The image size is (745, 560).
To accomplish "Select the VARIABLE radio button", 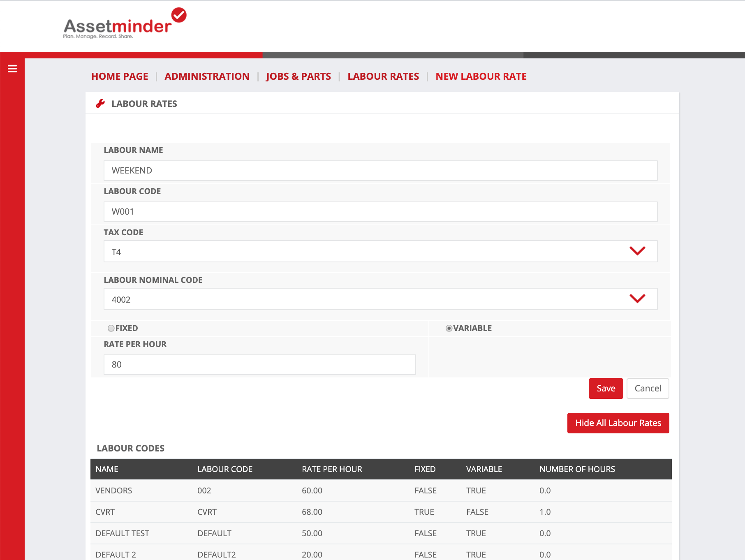I will coord(449,328).
